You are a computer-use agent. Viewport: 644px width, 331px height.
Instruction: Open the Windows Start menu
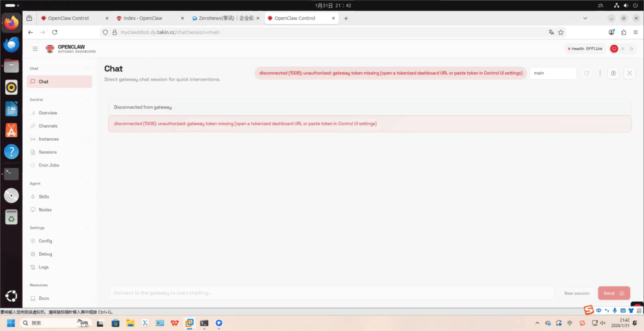coord(10,323)
